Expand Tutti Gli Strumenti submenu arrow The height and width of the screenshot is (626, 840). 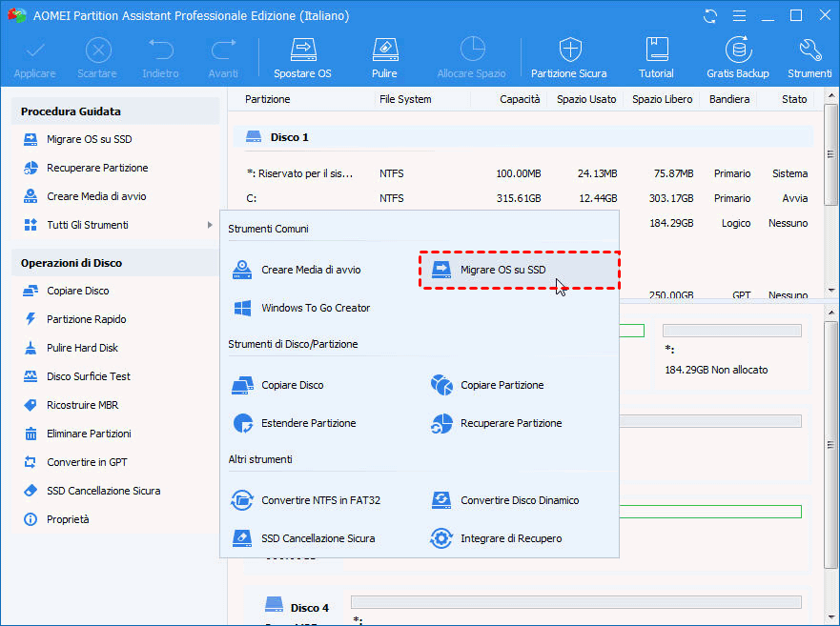tap(209, 225)
